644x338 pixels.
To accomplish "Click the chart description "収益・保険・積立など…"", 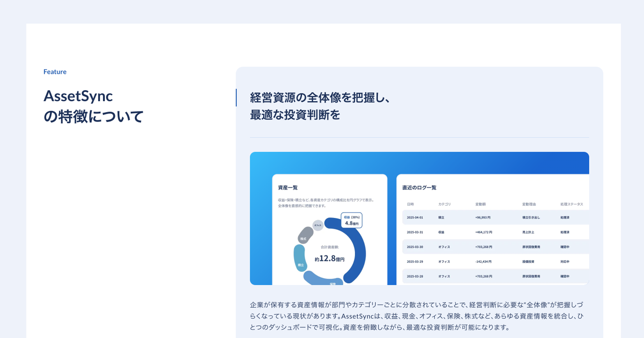I will click(x=326, y=203).
